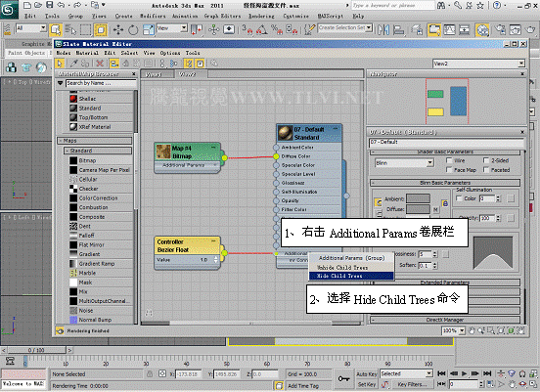Click the Play Animation button

point(465,373)
